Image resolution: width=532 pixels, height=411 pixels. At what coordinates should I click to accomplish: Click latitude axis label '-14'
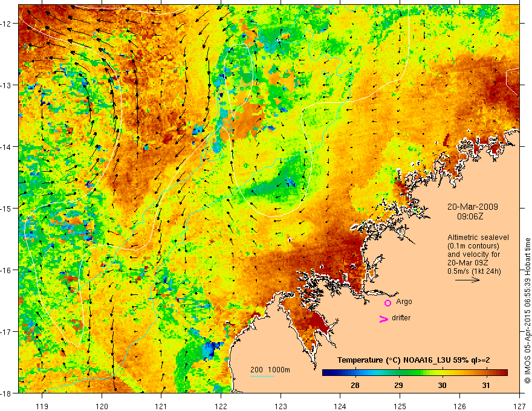coord(7,147)
